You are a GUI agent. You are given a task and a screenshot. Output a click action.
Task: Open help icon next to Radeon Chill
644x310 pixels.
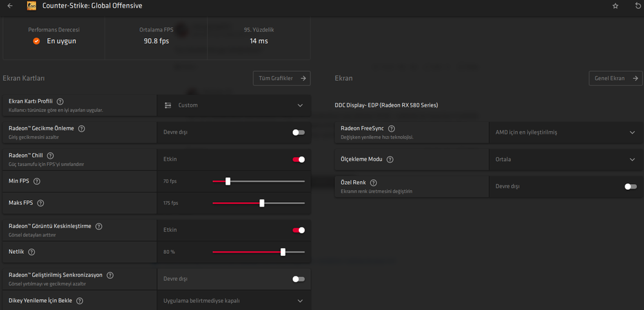tap(50, 156)
